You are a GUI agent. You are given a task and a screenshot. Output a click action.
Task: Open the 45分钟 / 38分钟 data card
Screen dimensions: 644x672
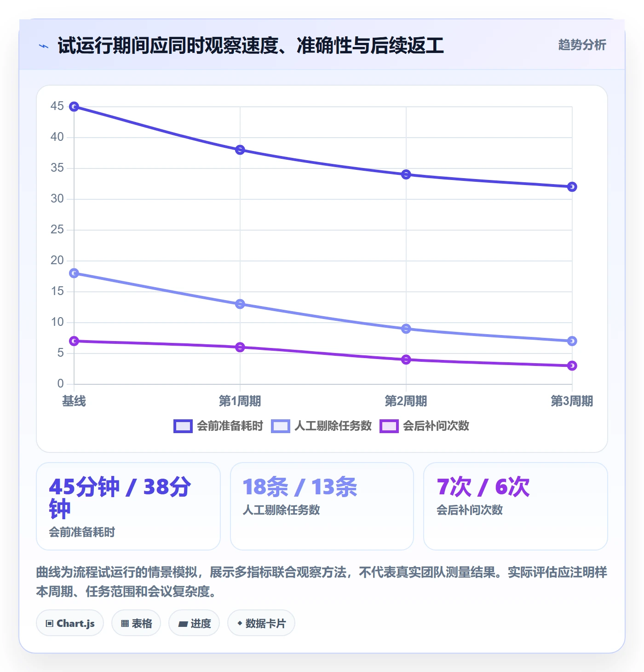point(128,506)
